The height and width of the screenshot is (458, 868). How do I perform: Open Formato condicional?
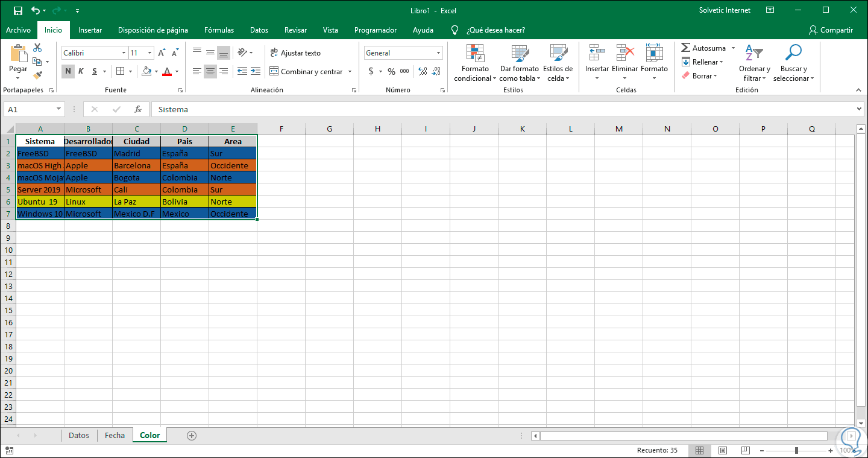coord(475,64)
